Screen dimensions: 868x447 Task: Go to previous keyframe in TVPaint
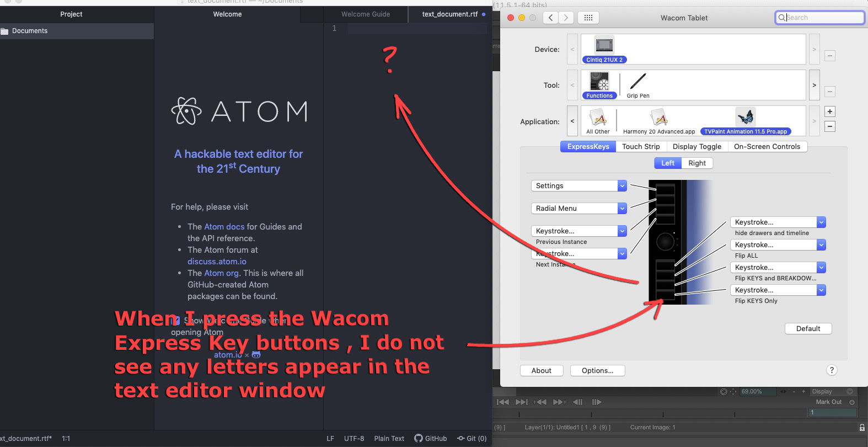pyautogui.click(x=539, y=402)
